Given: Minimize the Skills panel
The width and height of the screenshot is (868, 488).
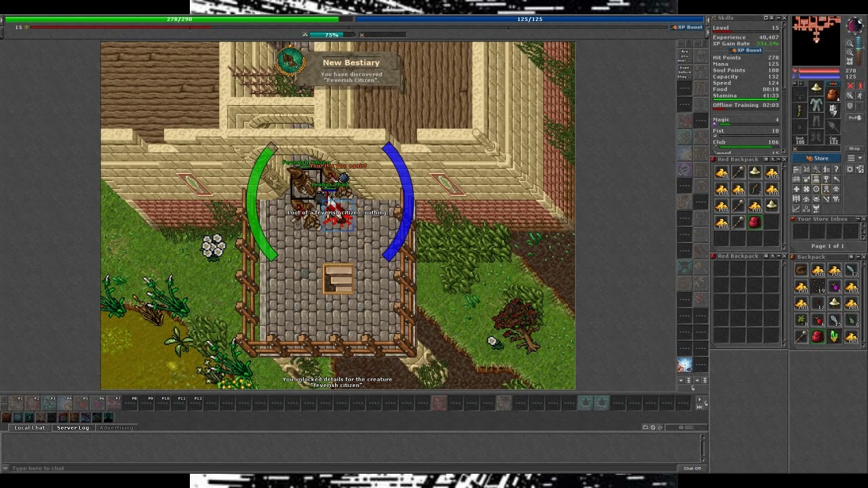Looking at the screenshot, I should [x=778, y=18].
